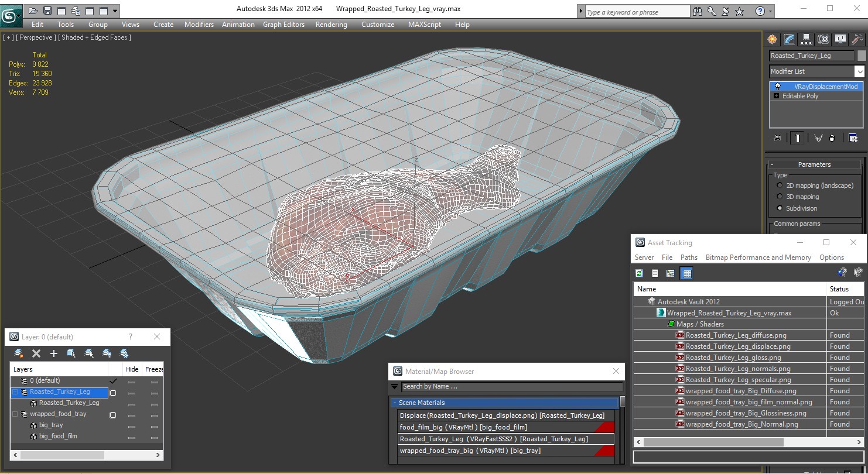This screenshot has height=474, width=868.
Task: Click Make Unique modifier icon
Action: point(818,138)
